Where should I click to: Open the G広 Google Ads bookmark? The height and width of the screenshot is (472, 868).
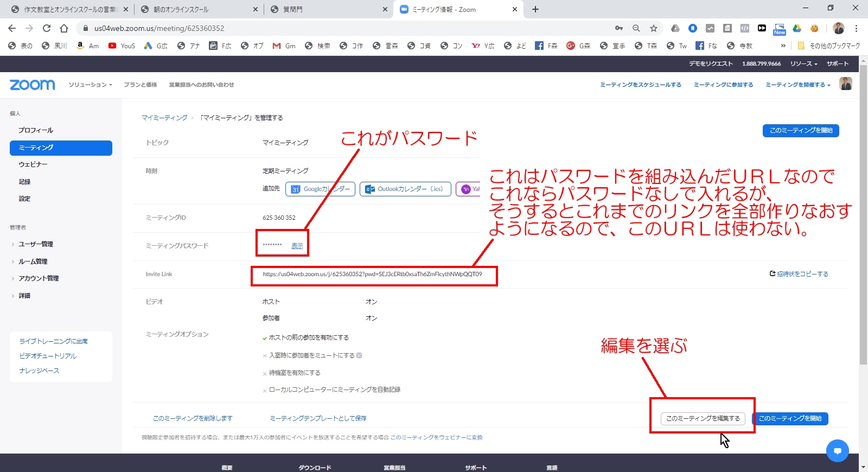coord(156,46)
